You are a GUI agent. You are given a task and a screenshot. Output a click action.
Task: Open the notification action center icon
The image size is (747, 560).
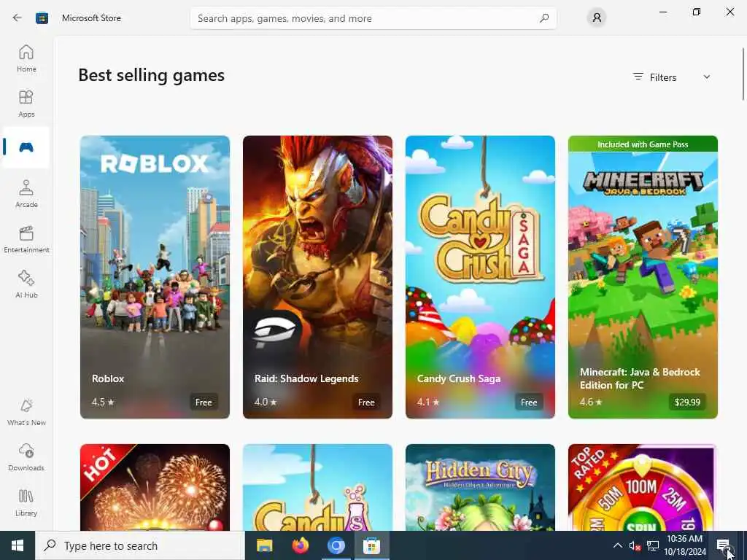click(723, 545)
